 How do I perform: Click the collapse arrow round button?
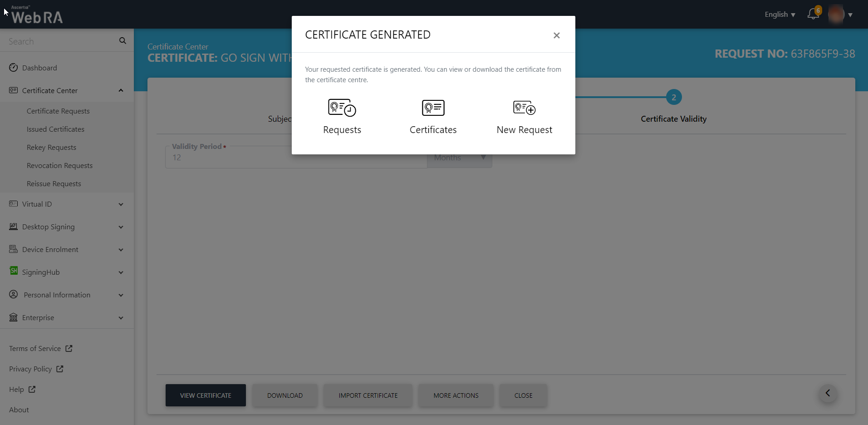pyautogui.click(x=828, y=393)
